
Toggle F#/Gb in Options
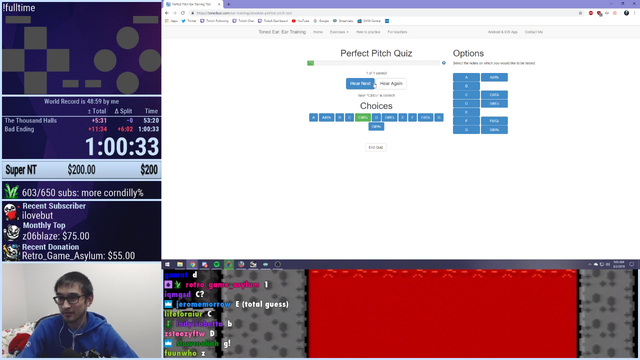coord(494,121)
